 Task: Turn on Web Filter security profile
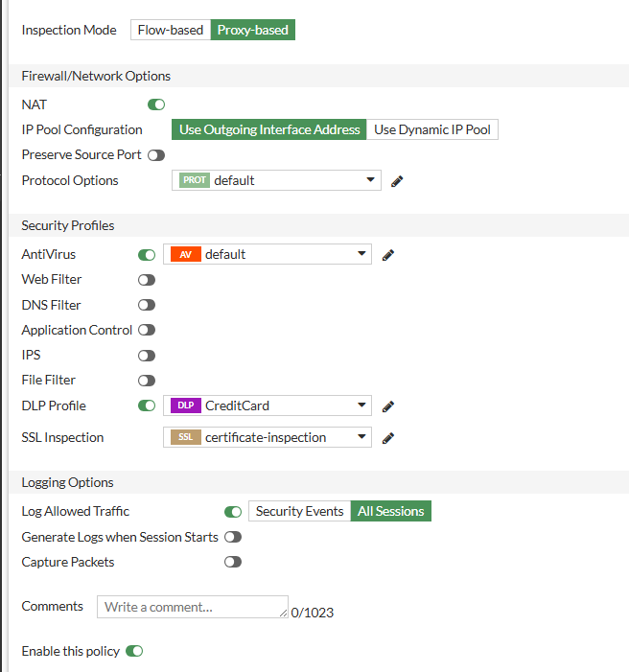[147, 280]
